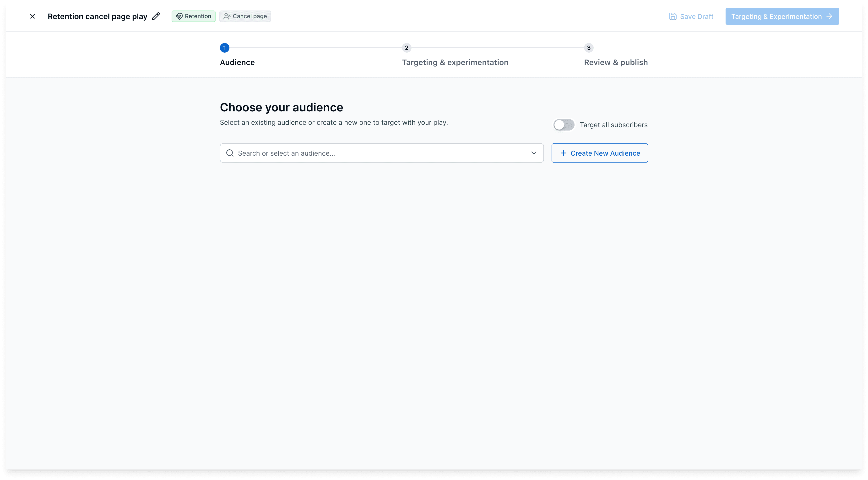Click the Save Draft floppy disk icon
Image resolution: width=868 pixels, height=480 pixels.
(x=673, y=16)
